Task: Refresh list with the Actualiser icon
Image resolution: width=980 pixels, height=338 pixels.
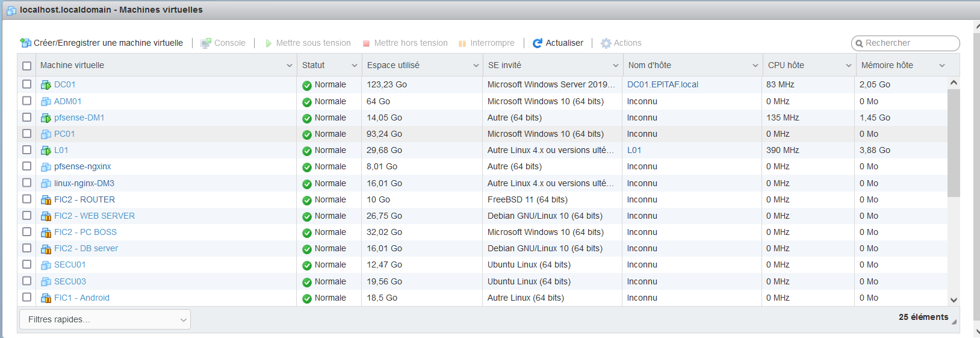Action: [538, 43]
